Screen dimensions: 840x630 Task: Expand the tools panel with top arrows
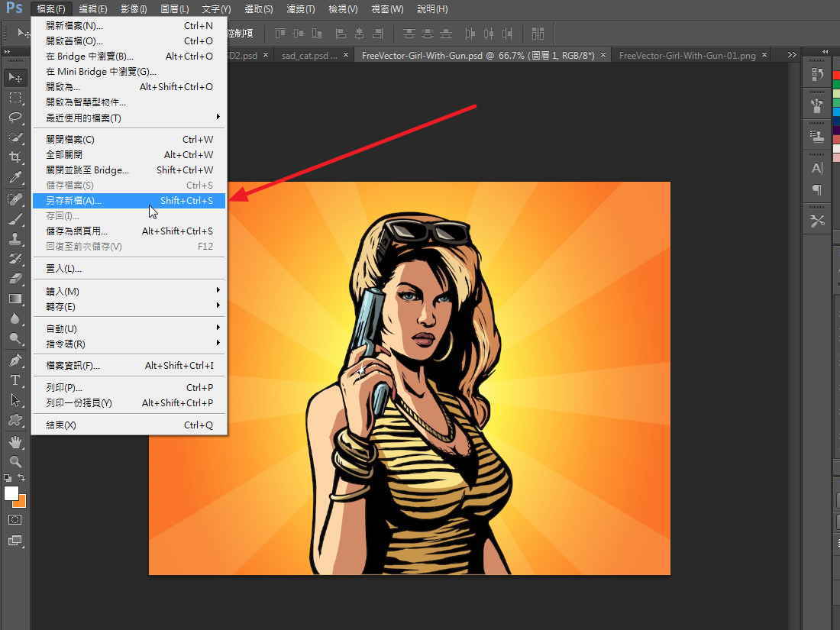(8, 51)
